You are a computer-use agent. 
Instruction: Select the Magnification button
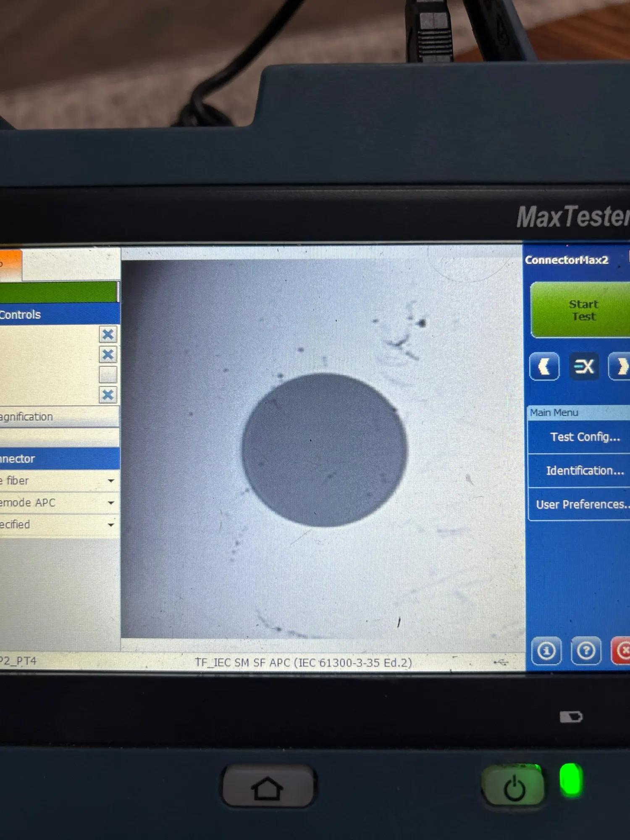click(x=59, y=417)
